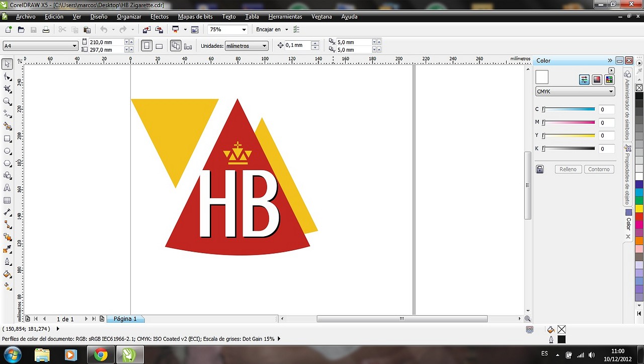Select the Smart Fill tool

7,126
